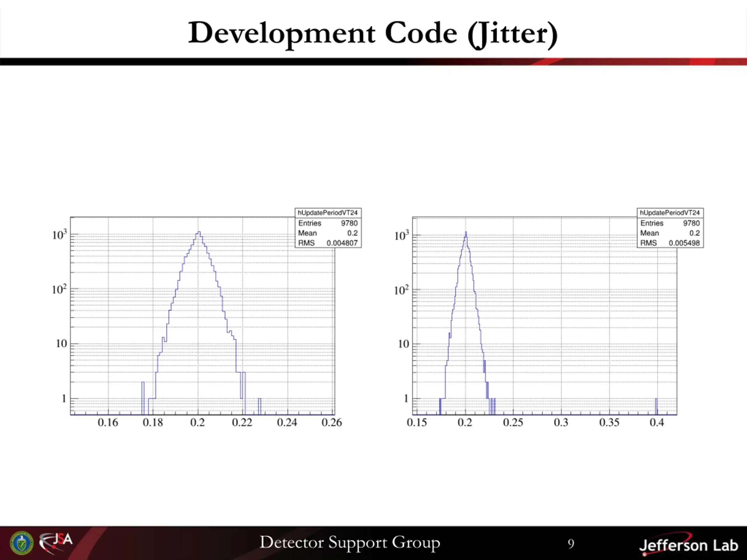Image resolution: width=747 pixels, height=560 pixels.
Task: Click the 0.24 x-axis label
Action: pyautogui.click(x=287, y=422)
